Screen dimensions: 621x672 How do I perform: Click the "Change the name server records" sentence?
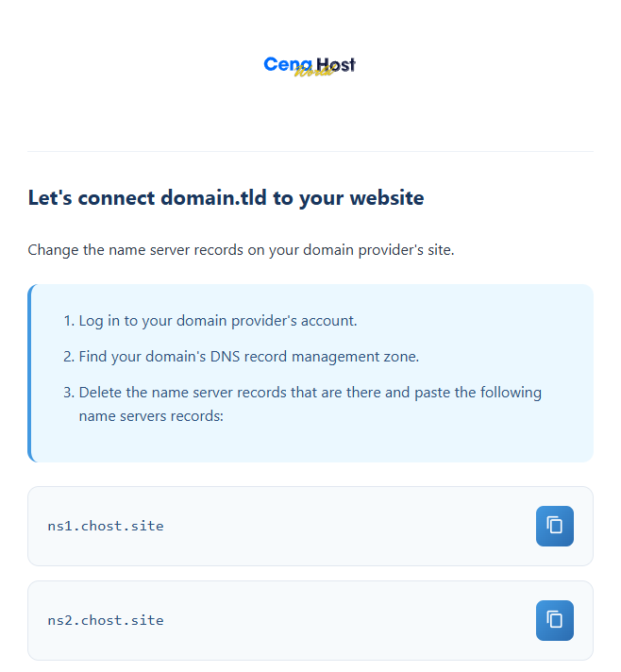click(x=241, y=250)
